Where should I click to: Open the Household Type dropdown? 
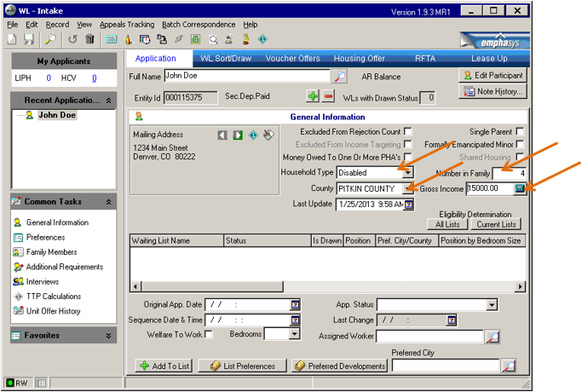408,173
